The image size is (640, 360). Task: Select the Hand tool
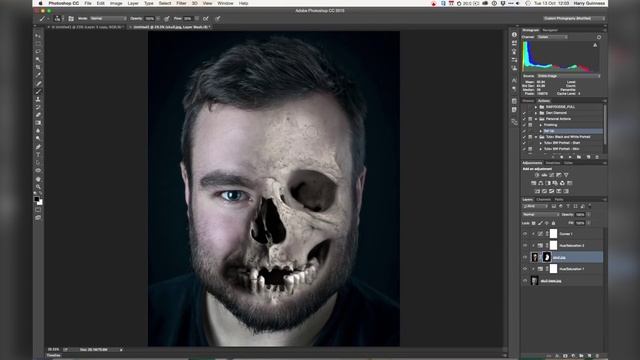coord(38,179)
